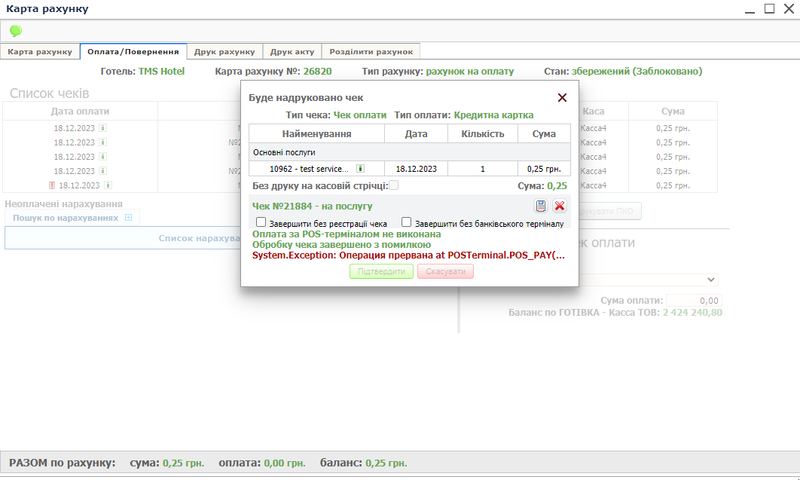The height and width of the screenshot is (480, 800).
Task: Click the 'Сума оплати' input field
Action: pos(694,300)
